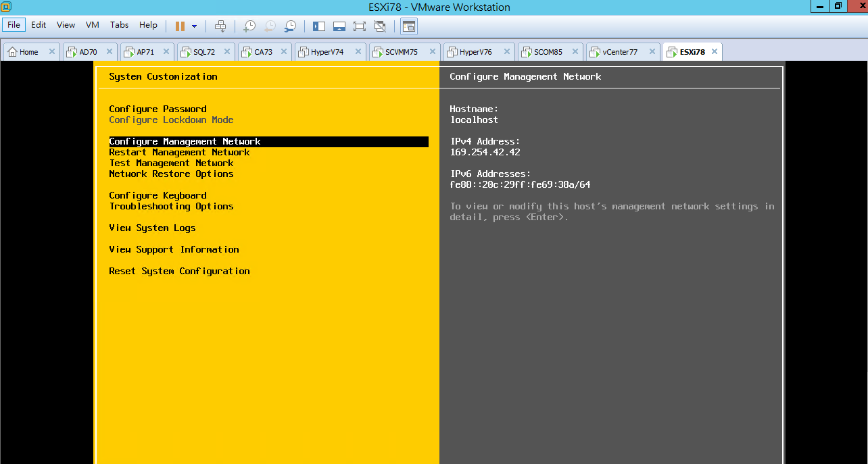Select Reset System Configuration entry
Screen dimensions: 868x464
pos(179,271)
